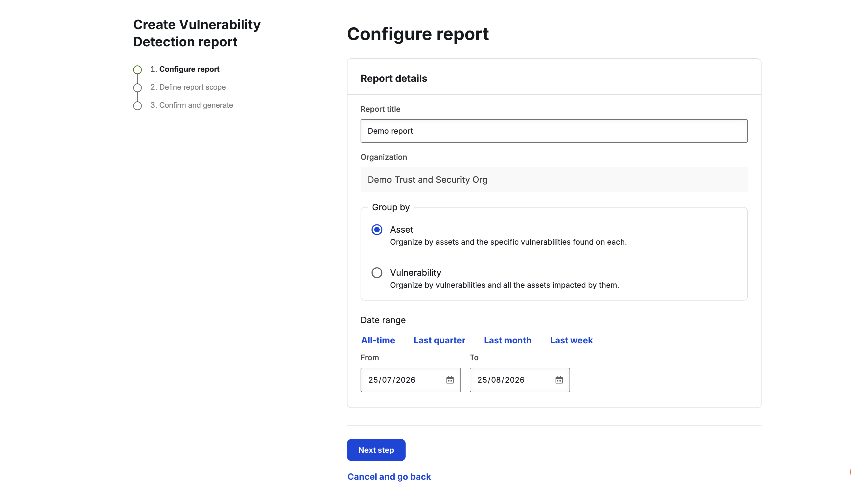Screen dimensions: 851x504
Task: Click the From date field 25/07/2026
Action: [410, 380]
